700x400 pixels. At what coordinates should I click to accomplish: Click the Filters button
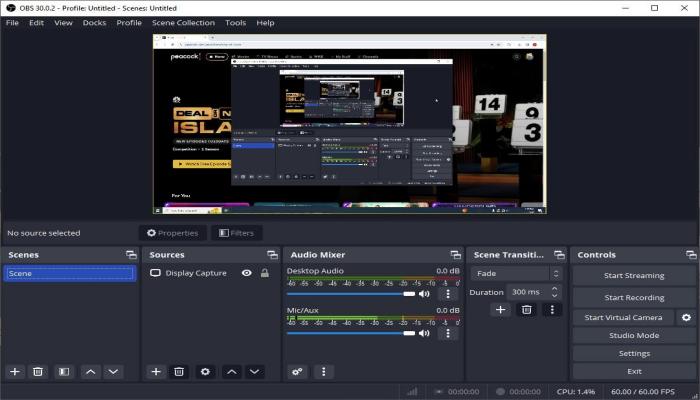237,233
